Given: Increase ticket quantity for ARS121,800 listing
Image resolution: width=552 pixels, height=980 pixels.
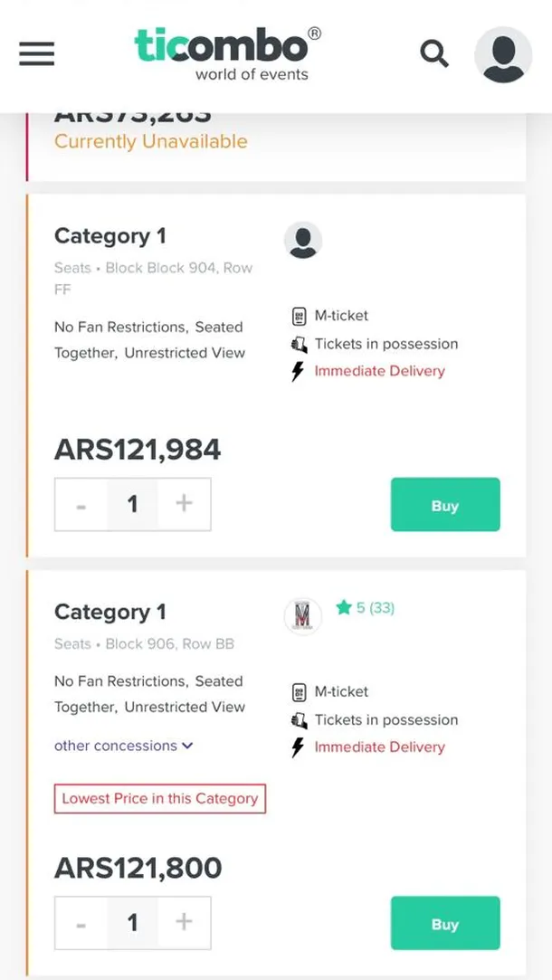Looking at the screenshot, I should 185,922.
